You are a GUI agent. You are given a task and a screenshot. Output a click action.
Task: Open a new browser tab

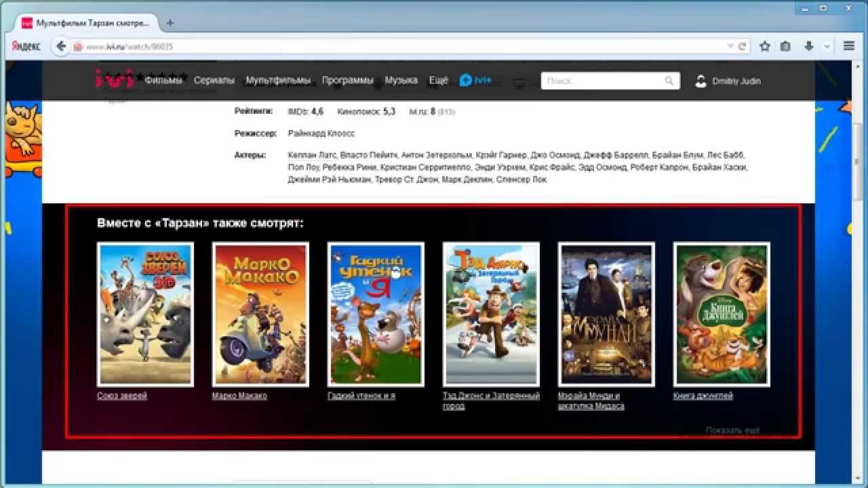pyautogui.click(x=170, y=22)
